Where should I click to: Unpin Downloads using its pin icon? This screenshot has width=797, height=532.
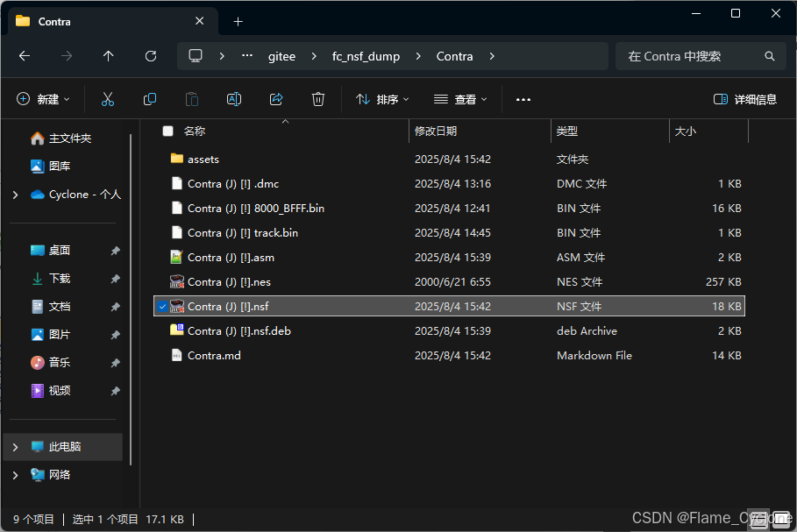(116, 279)
